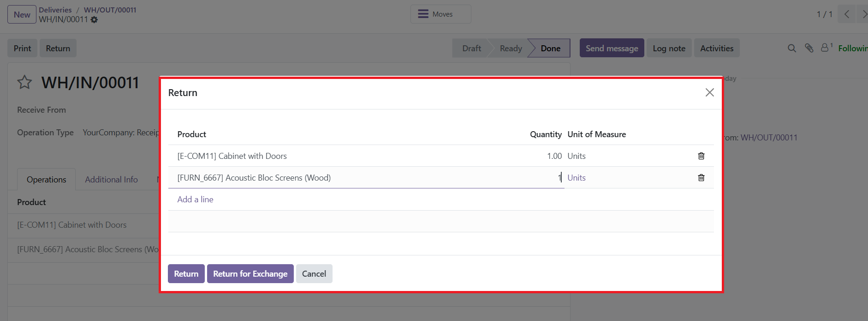Open Activities button
Image resolution: width=868 pixels, height=321 pixels.
pyautogui.click(x=717, y=48)
